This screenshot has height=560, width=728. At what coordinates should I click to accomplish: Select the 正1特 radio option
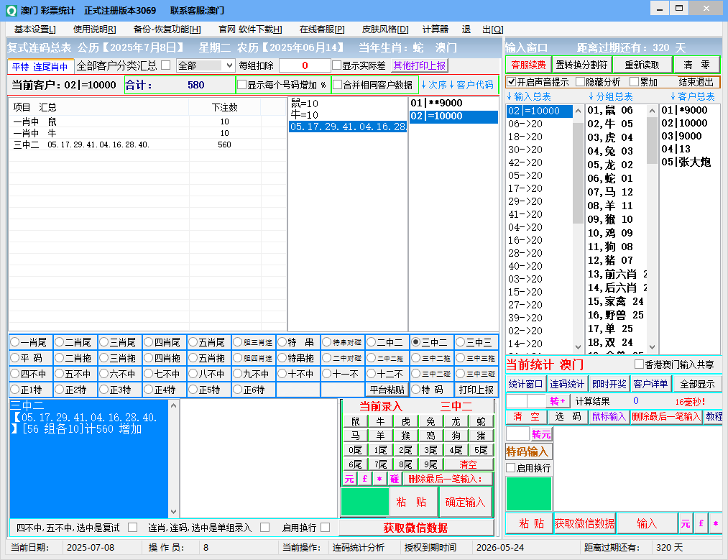tap(15, 390)
